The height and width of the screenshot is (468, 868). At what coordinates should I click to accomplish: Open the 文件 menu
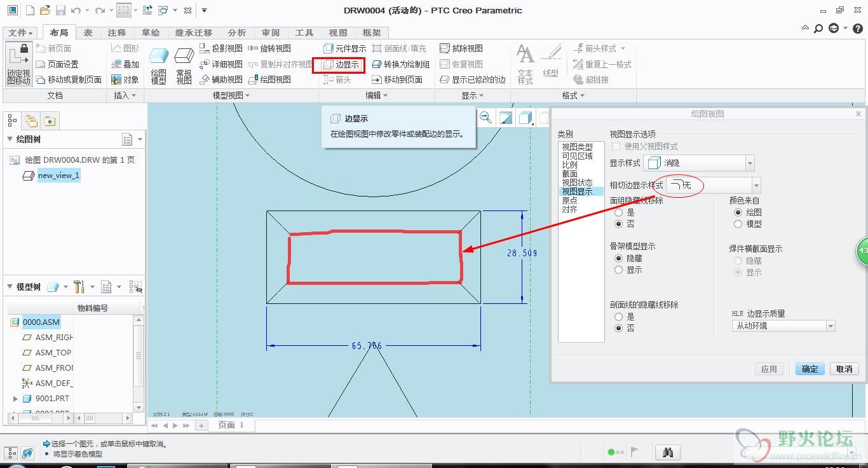coord(20,32)
